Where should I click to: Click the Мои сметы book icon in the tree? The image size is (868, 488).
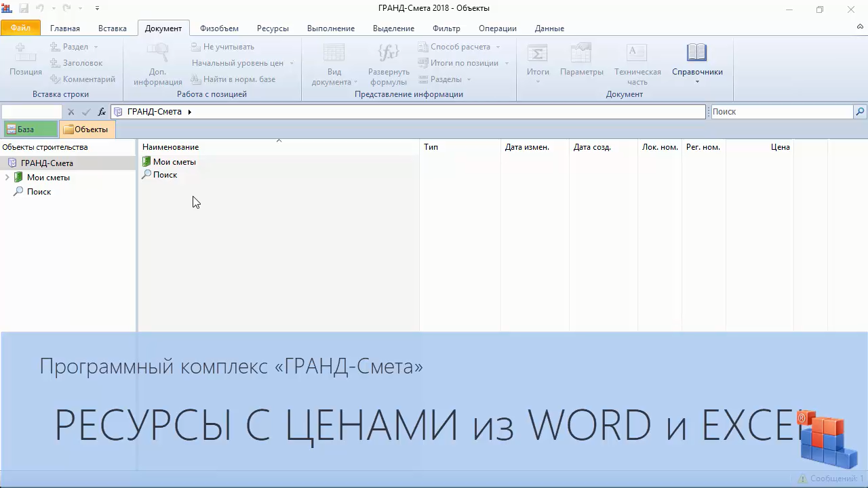click(18, 178)
